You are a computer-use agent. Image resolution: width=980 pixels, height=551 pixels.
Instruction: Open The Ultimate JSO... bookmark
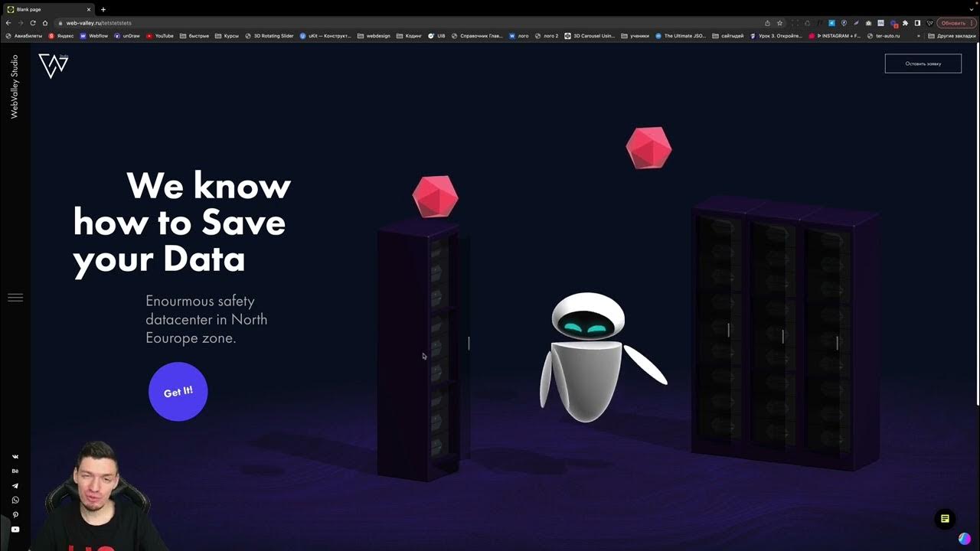[681, 36]
